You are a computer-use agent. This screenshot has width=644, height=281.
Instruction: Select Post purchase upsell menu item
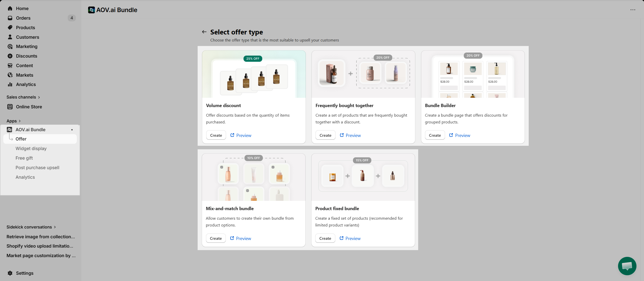tap(37, 167)
